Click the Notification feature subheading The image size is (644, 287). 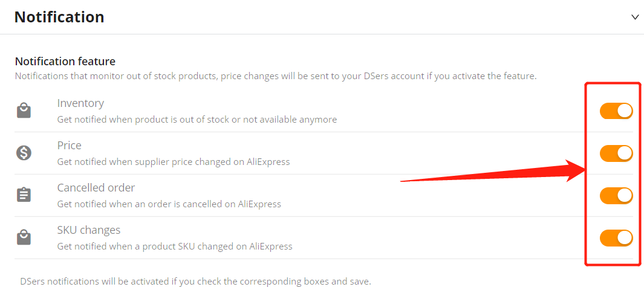65,62
